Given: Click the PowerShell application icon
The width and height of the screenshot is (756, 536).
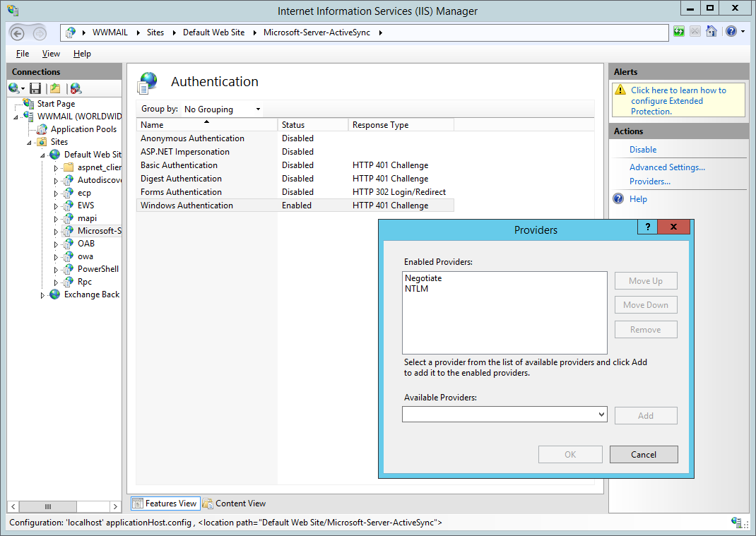Looking at the screenshot, I should 69,269.
